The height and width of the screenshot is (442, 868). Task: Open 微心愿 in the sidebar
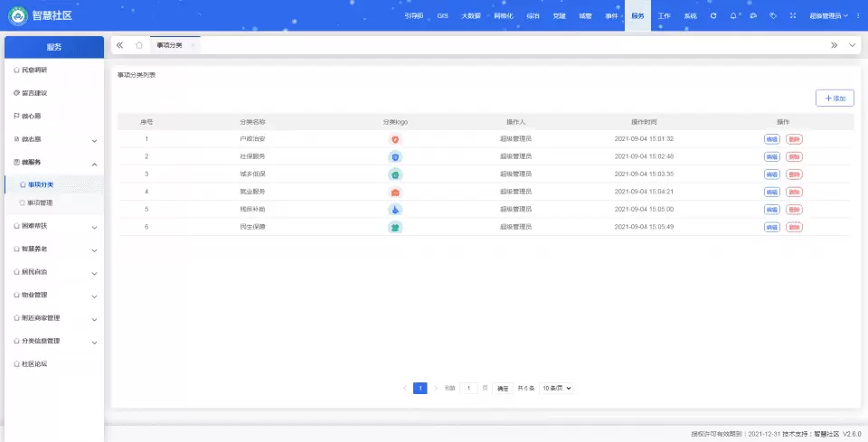point(53,117)
